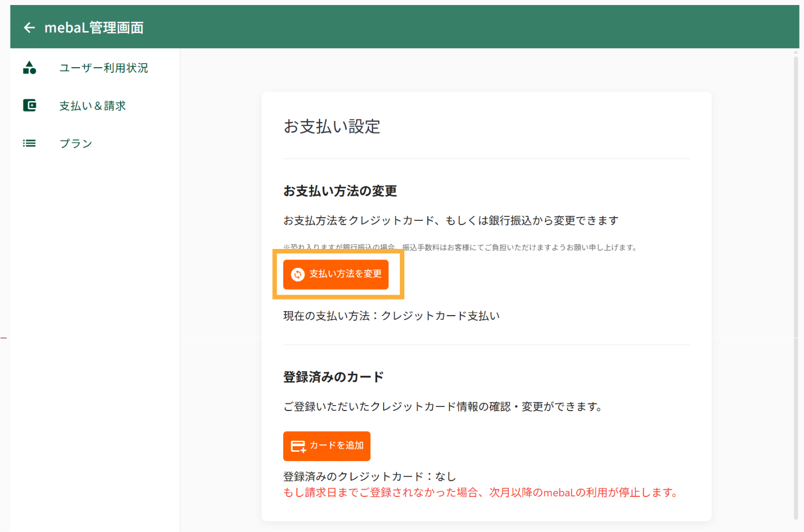The height and width of the screenshot is (532, 804).
Task: Click the back arrow in the header
Action: tap(29, 28)
